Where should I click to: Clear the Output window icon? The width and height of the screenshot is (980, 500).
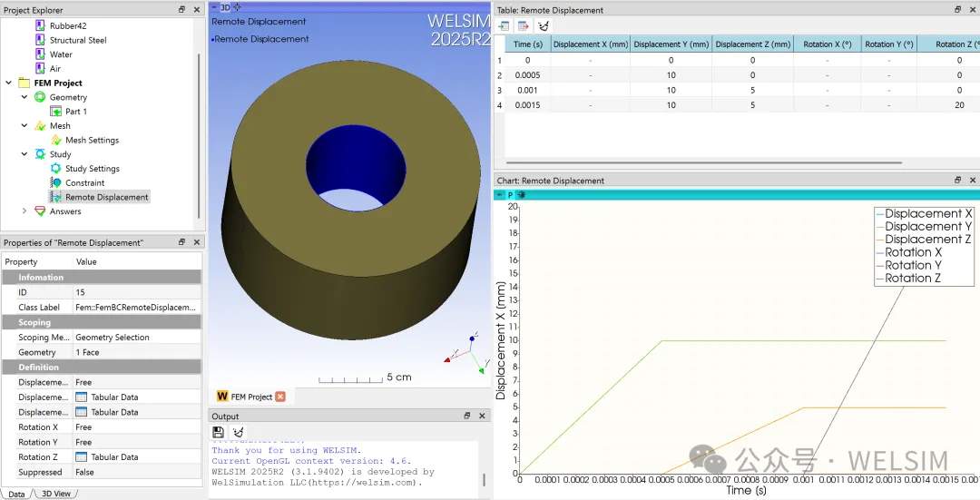coord(238,432)
